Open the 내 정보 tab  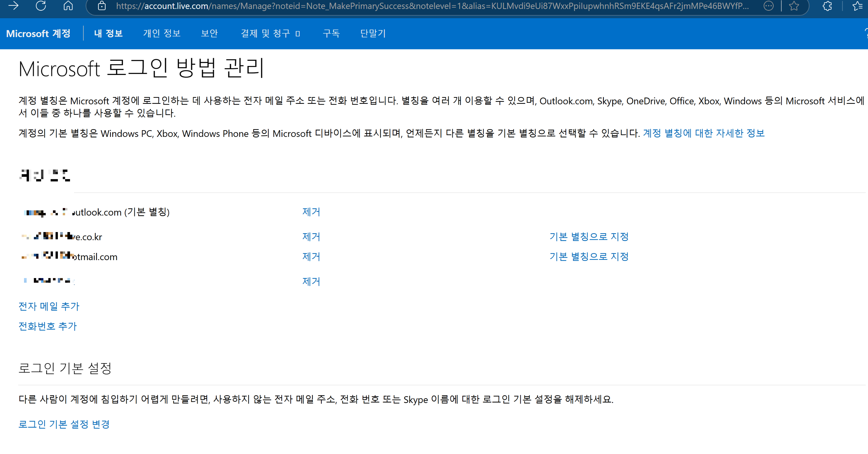[x=108, y=33]
